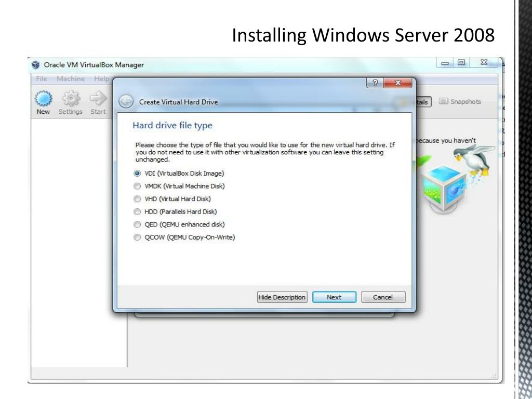Click the Hide Description button
532x399 pixels.
(x=282, y=297)
